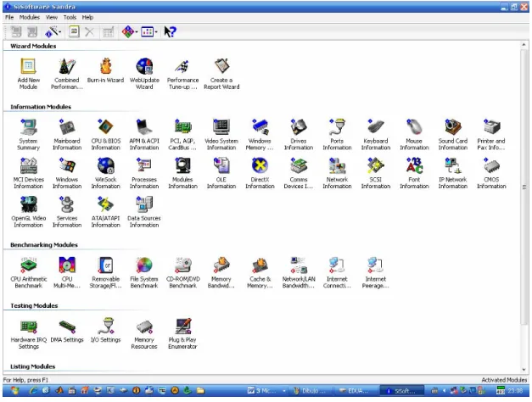Open the System Summary module
The image size is (532, 402).
tap(29, 134)
